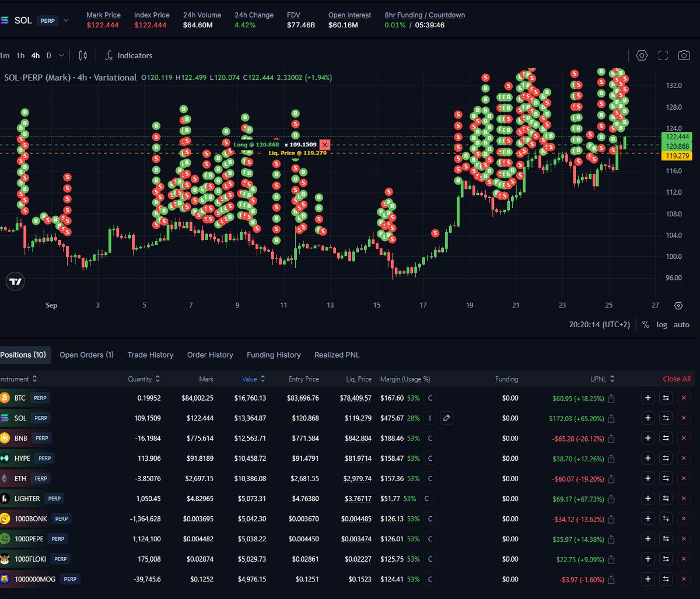Open chart settings hexagon icon
Viewport: 700px width, 599px height.
click(642, 55)
